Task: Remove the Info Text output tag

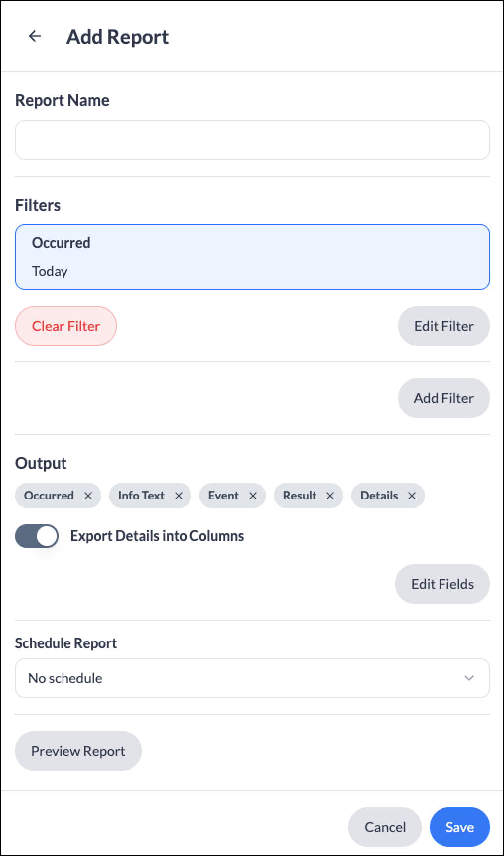Action: point(179,496)
